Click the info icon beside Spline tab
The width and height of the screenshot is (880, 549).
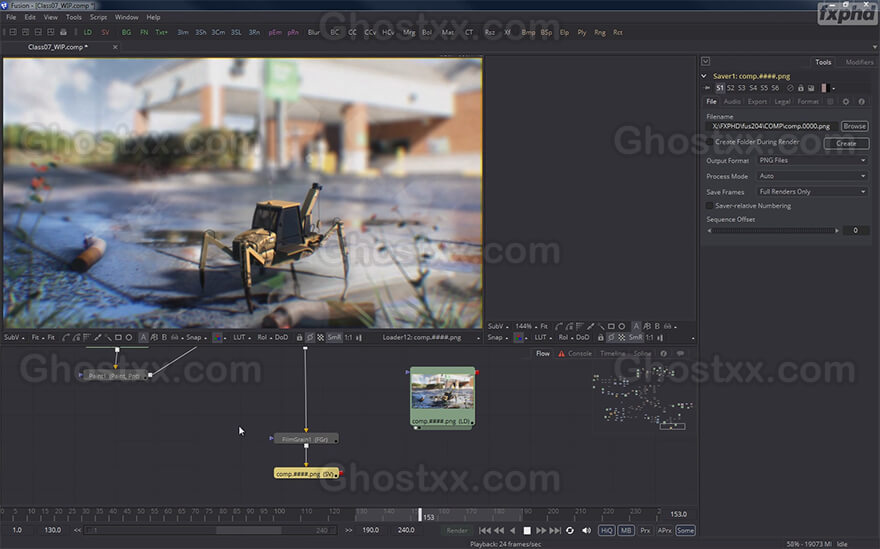coord(664,354)
